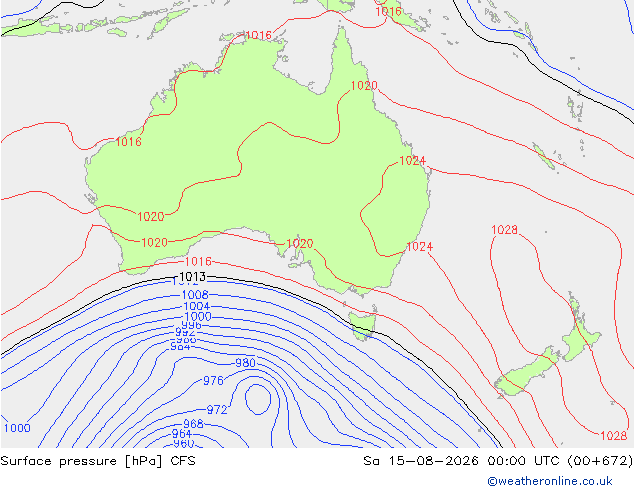Click the 'Surface pressure [hPa] CFS' caption
Screen dimensions: 634x490
[98, 461]
